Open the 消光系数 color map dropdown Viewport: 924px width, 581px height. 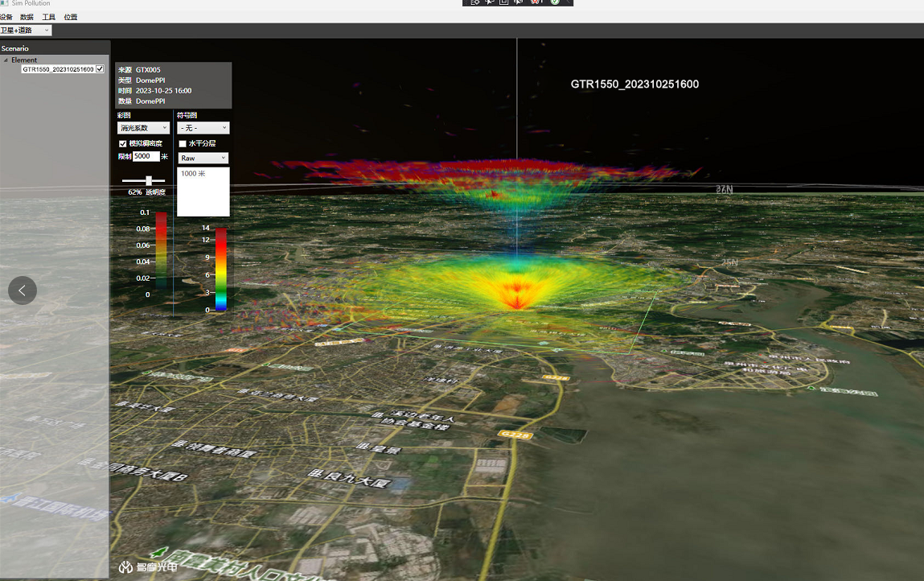(143, 128)
